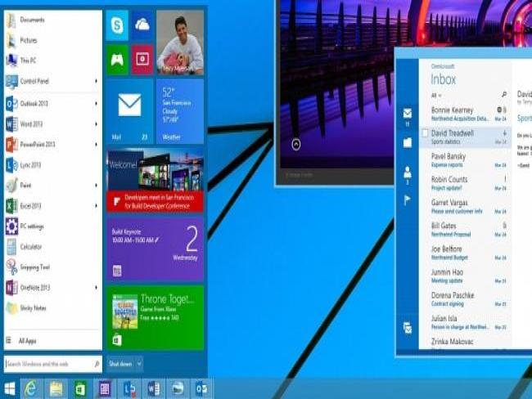Open Bonnie Kearney email
The width and height of the screenshot is (532, 399).
(x=465, y=114)
